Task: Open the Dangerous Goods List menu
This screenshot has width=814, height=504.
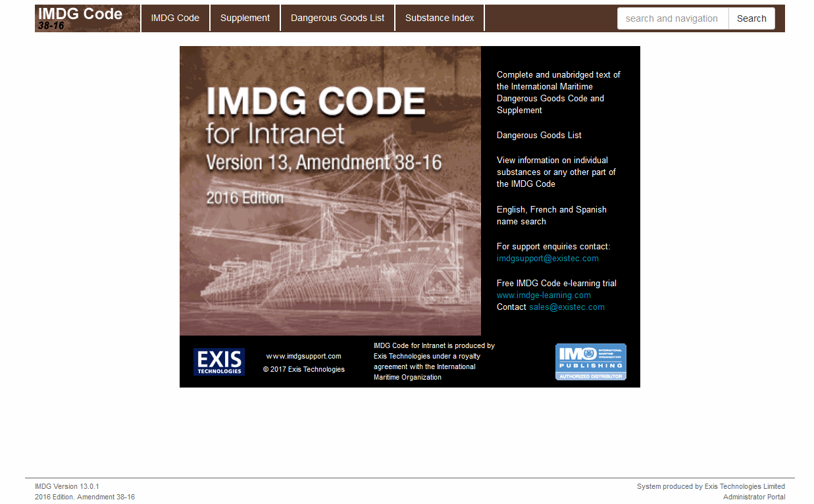Action: 338,18
